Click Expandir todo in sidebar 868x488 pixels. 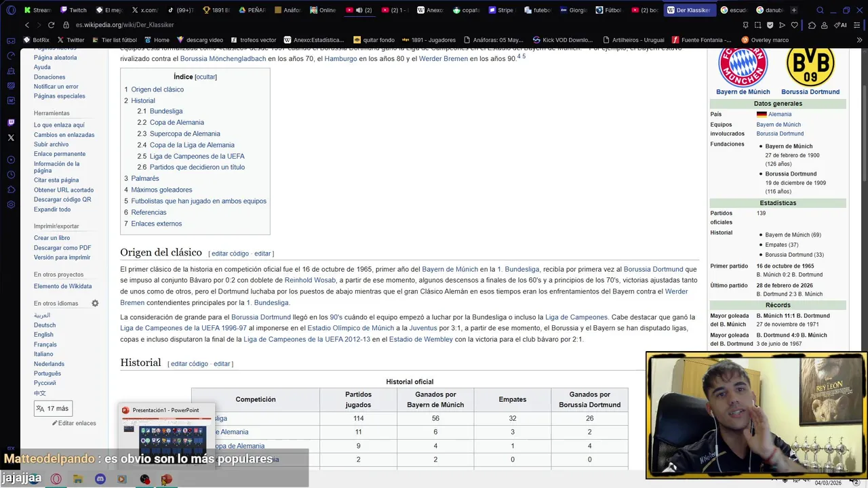pyautogui.click(x=52, y=209)
